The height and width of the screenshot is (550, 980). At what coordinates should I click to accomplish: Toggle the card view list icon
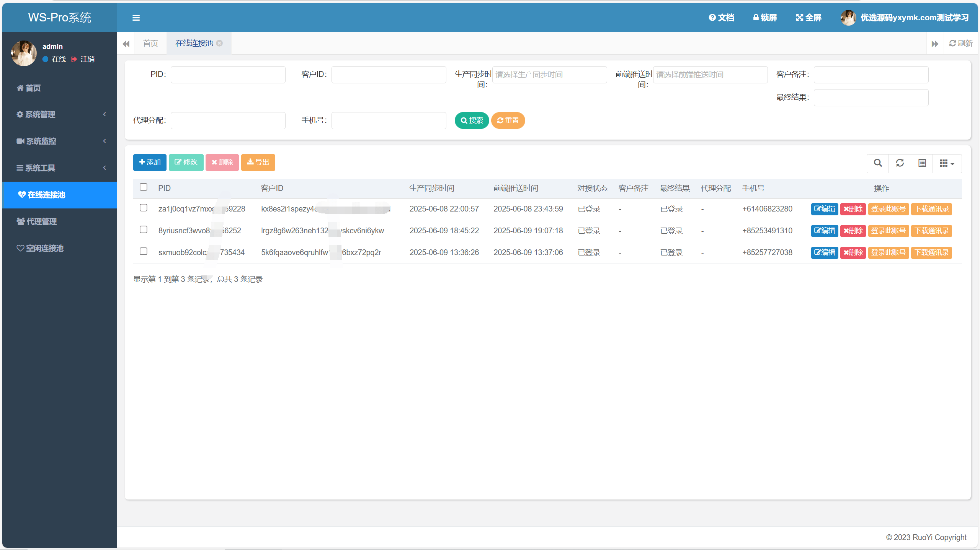pos(922,163)
